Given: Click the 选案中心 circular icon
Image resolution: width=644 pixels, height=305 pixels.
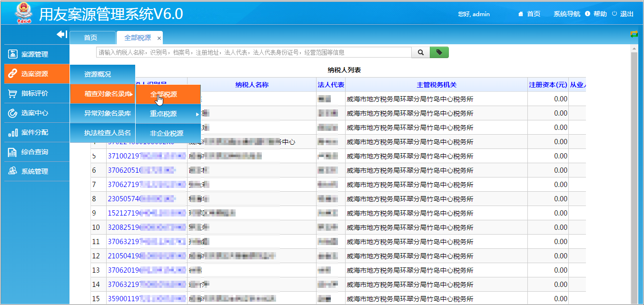Looking at the screenshot, I should (12, 113).
